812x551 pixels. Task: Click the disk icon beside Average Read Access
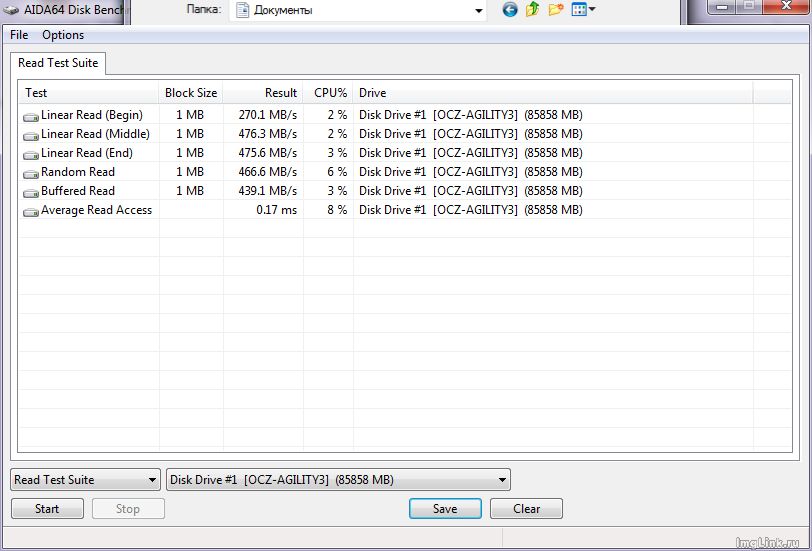(x=31, y=211)
